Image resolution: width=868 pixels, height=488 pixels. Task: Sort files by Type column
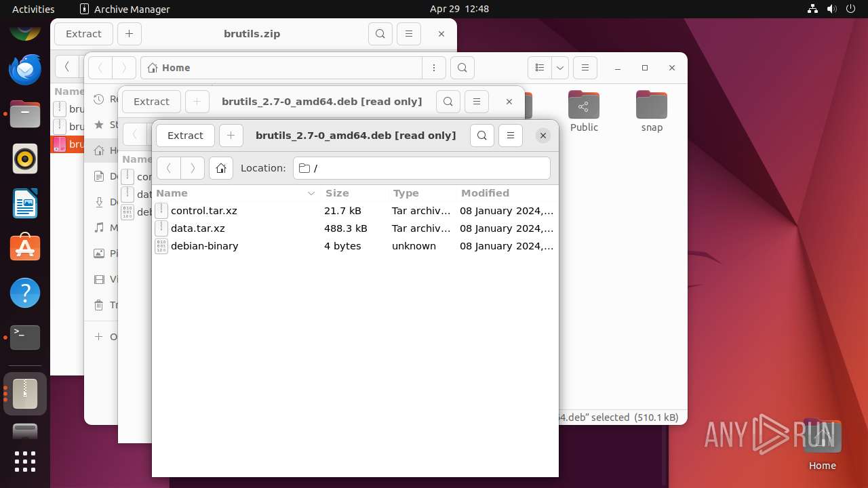422,193
